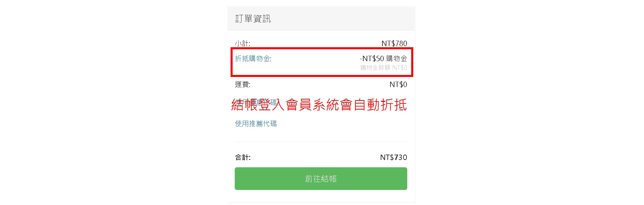Select the subtotal amount NT$780
Viewport: 644px width, 205px height.
click(394, 43)
